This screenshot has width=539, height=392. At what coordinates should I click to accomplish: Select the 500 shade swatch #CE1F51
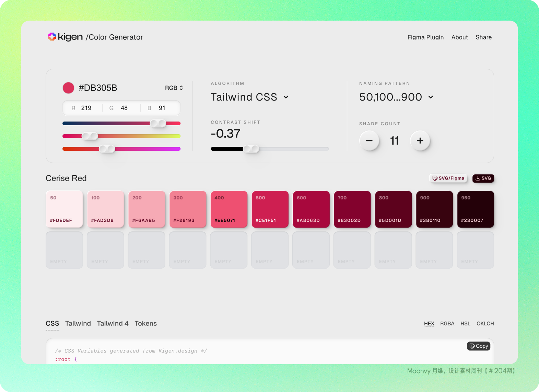[270, 209]
